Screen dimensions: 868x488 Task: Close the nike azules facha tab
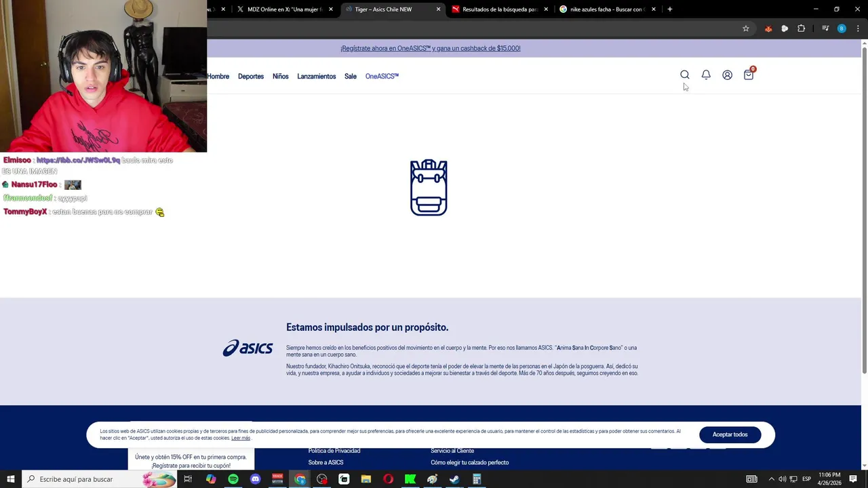click(x=654, y=9)
